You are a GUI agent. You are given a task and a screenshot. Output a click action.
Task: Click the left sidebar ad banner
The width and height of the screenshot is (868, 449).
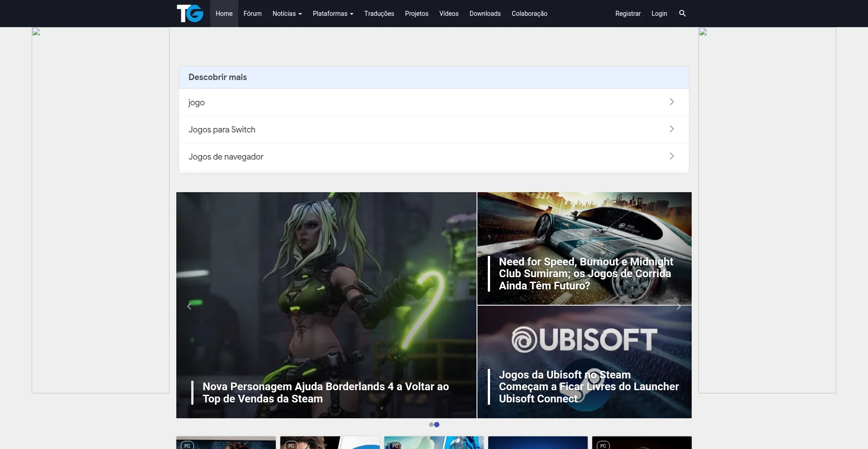pyautogui.click(x=100, y=210)
